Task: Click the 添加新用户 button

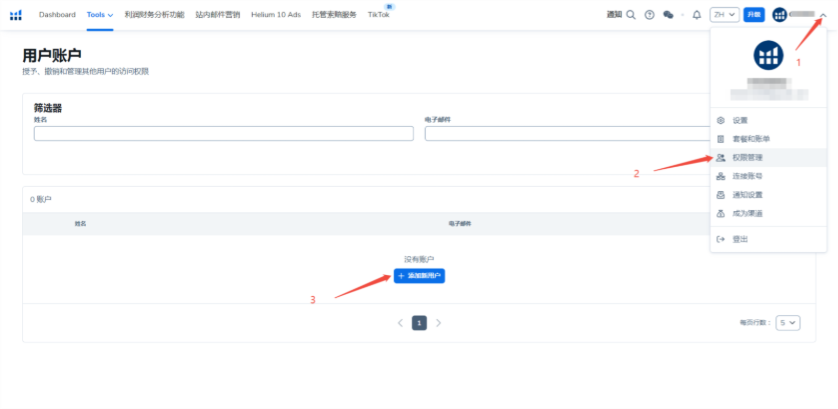Action: coord(419,275)
